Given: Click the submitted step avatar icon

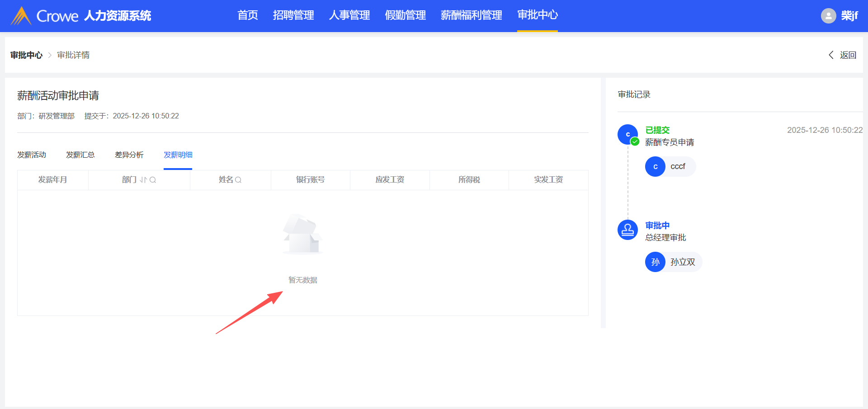Looking at the screenshot, I should 627,135.
